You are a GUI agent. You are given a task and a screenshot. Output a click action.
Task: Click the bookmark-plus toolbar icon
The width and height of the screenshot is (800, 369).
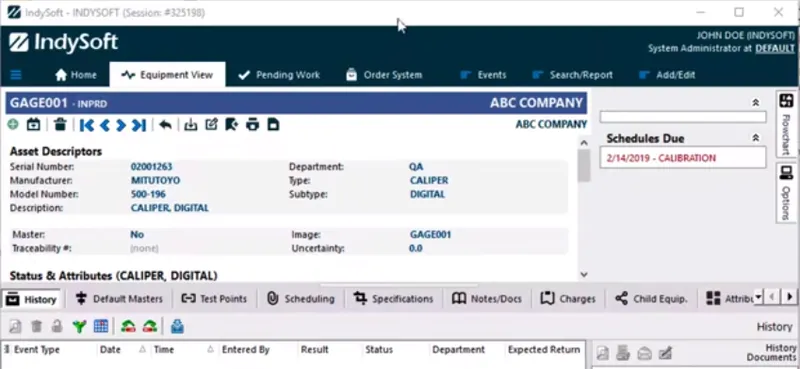(232, 125)
